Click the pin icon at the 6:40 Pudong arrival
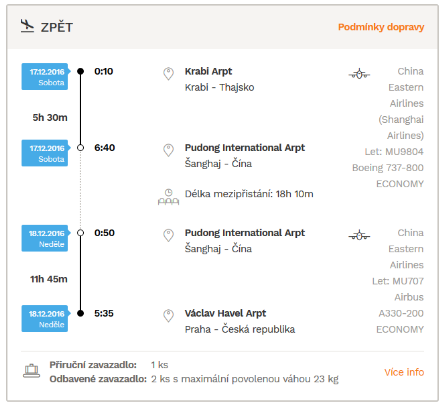Image resolution: width=443 pixels, height=408 pixels. (x=168, y=150)
